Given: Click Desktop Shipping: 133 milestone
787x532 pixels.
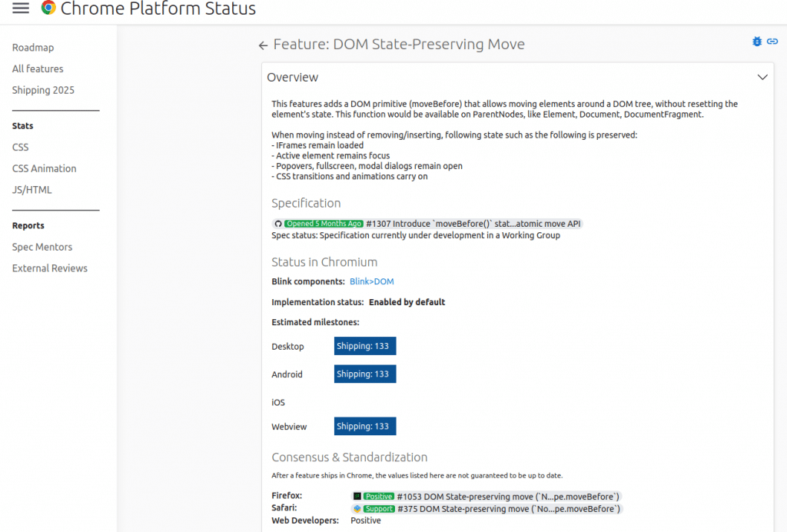Looking at the screenshot, I should [x=365, y=346].
